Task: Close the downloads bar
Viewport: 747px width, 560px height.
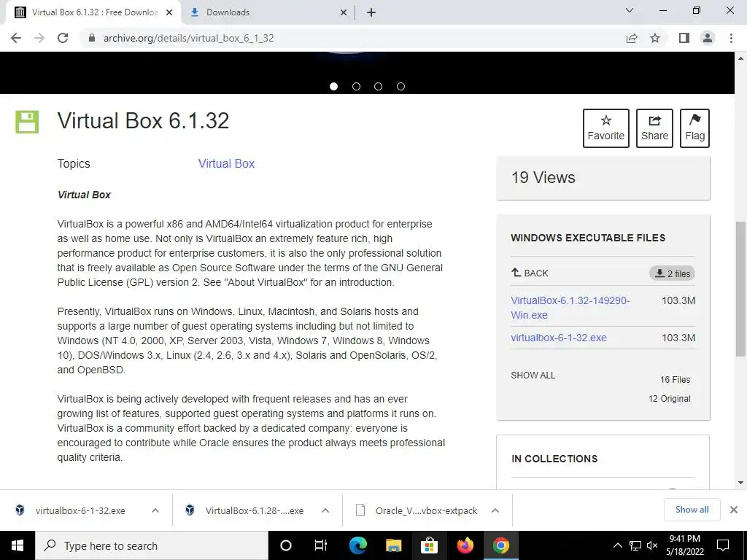Action: tap(734, 510)
